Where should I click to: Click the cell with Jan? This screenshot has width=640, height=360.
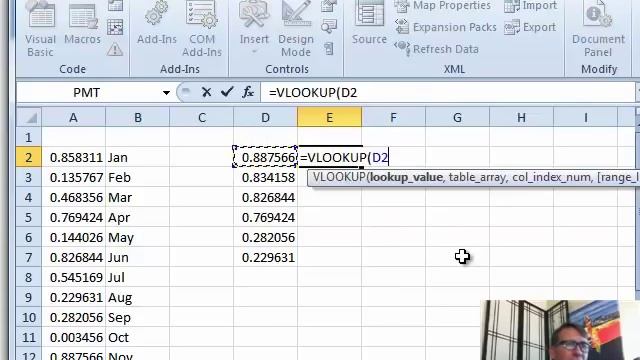point(138,158)
